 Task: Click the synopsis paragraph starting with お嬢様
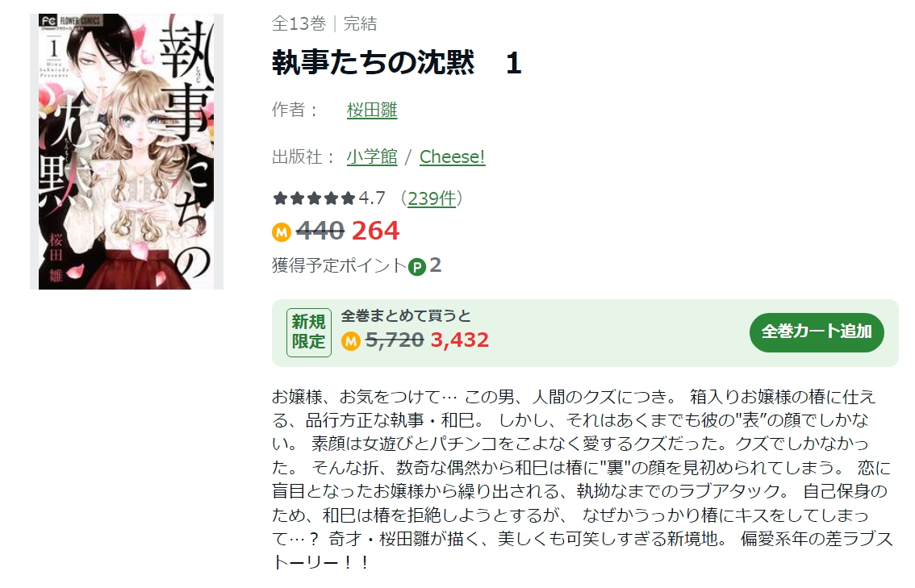click(x=583, y=479)
